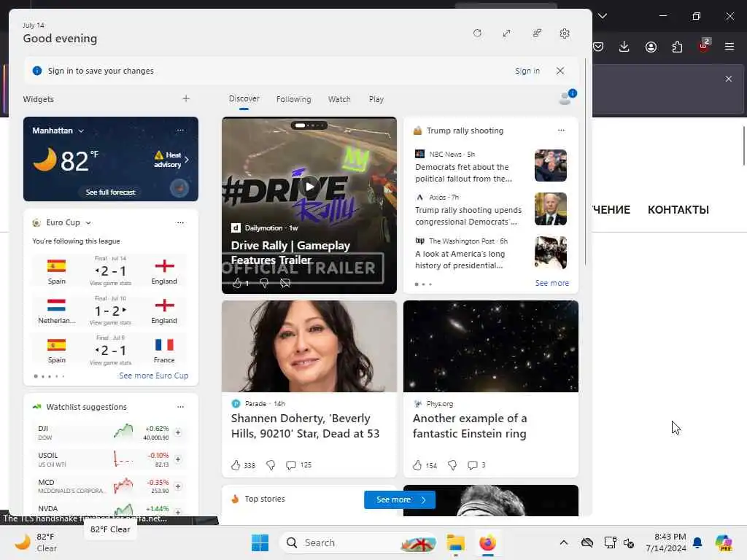Viewport: 747px width, 560px height.
Task: Dislike the Einstein ring article
Action: point(452,464)
